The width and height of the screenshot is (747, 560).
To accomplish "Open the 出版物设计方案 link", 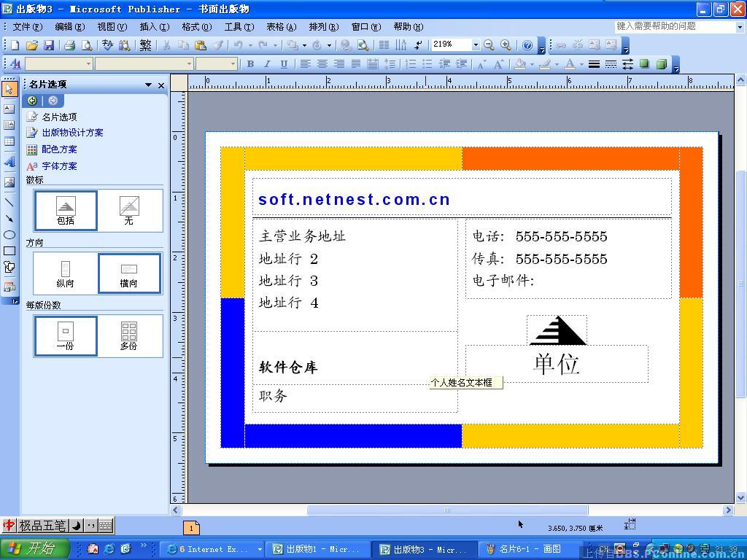I will click(72, 133).
